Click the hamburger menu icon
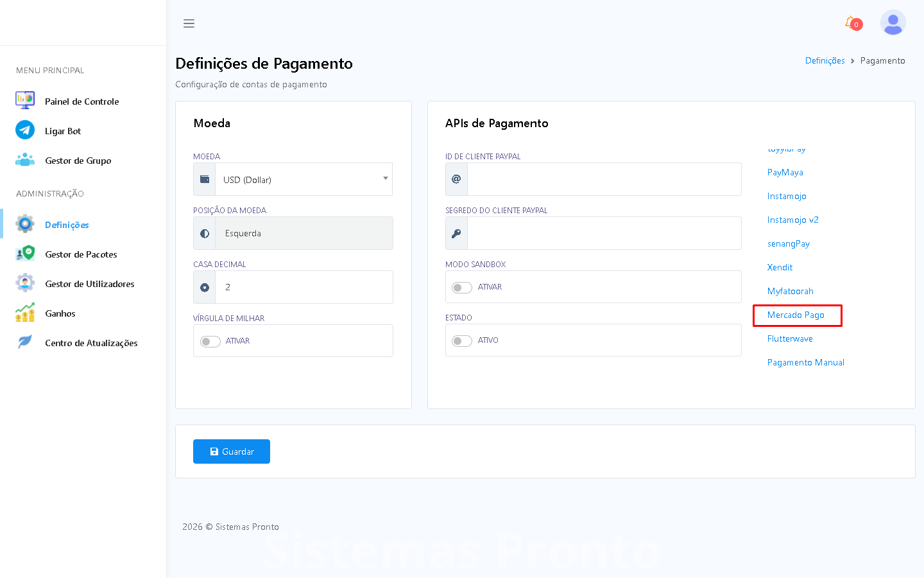The height and width of the screenshot is (578, 924). coord(189,24)
